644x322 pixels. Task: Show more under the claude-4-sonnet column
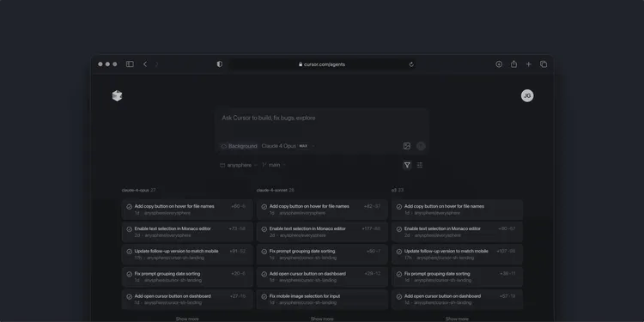(x=322, y=319)
